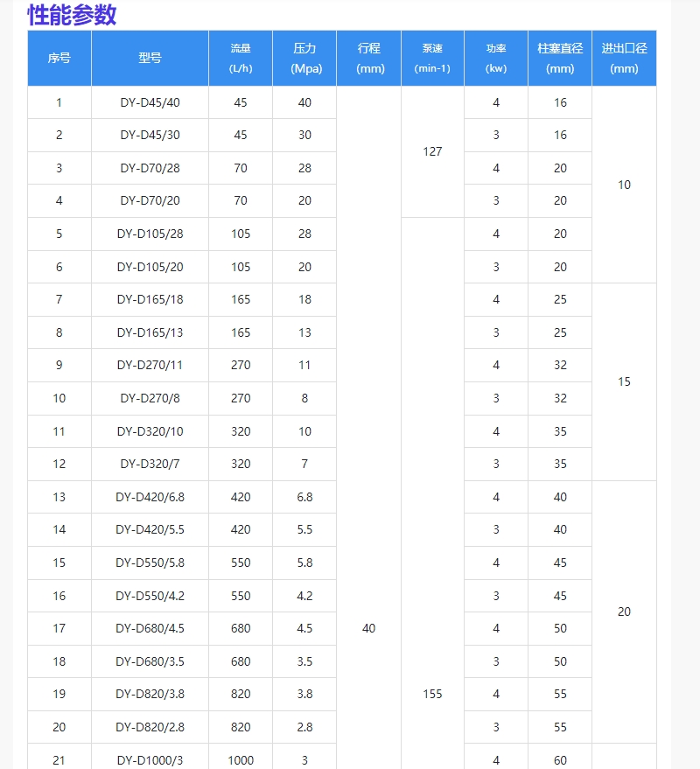Click pressure value 7 in row DY-D320/7
The image size is (700, 769).
(304, 464)
